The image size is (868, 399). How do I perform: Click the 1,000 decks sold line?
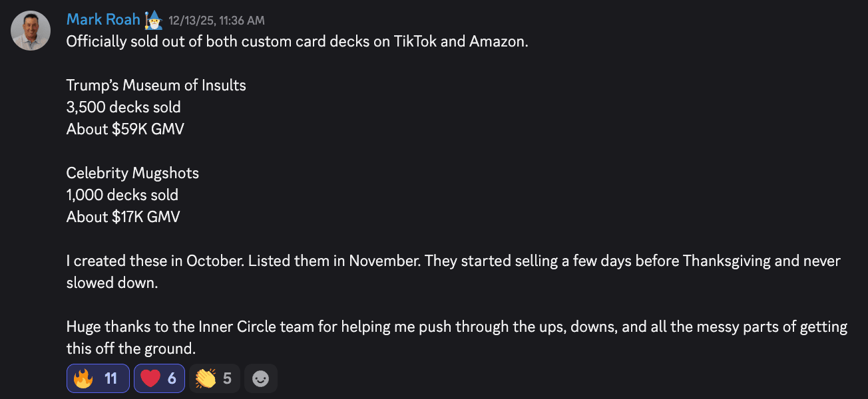point(122,195)
